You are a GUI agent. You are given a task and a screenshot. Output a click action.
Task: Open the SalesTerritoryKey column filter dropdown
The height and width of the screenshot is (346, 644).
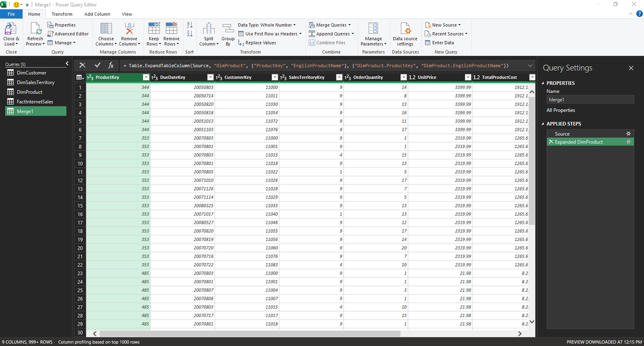pos(339,78)
